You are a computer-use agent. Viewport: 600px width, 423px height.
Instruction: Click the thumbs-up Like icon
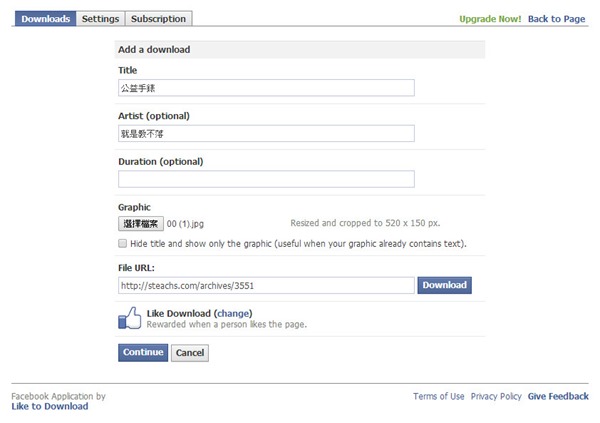(x=130, y=319)
